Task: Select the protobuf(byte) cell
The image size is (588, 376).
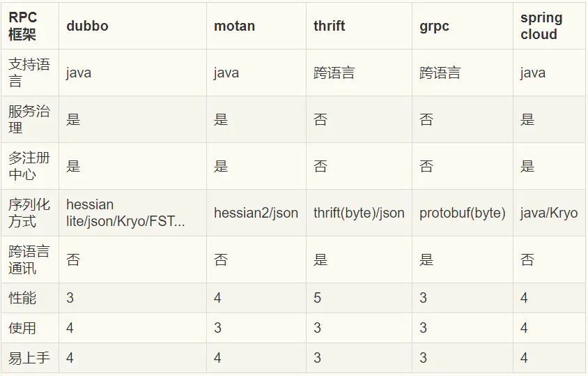Action: [462, 213]
